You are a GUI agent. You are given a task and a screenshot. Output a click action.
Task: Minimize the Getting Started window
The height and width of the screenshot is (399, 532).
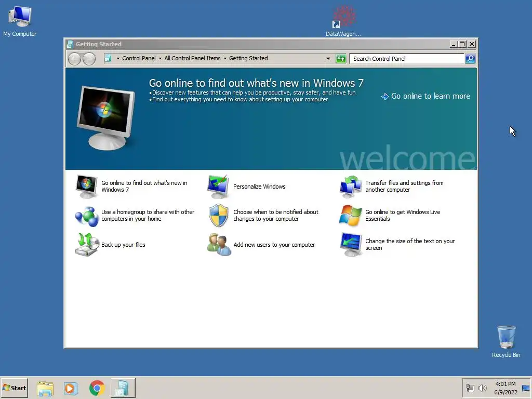tap(453, 44)
